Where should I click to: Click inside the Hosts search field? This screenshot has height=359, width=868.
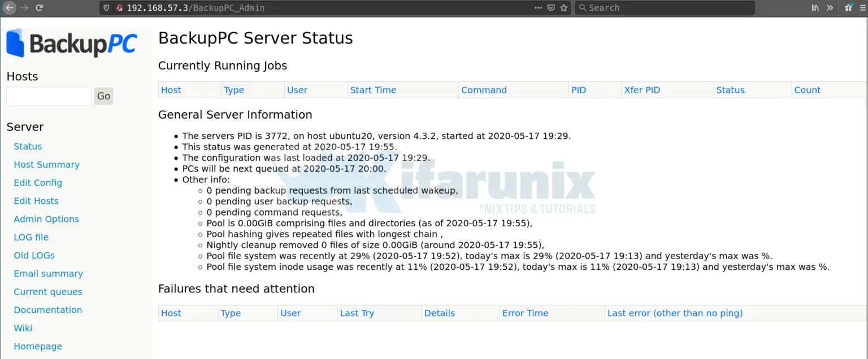[x=48, y=96]
